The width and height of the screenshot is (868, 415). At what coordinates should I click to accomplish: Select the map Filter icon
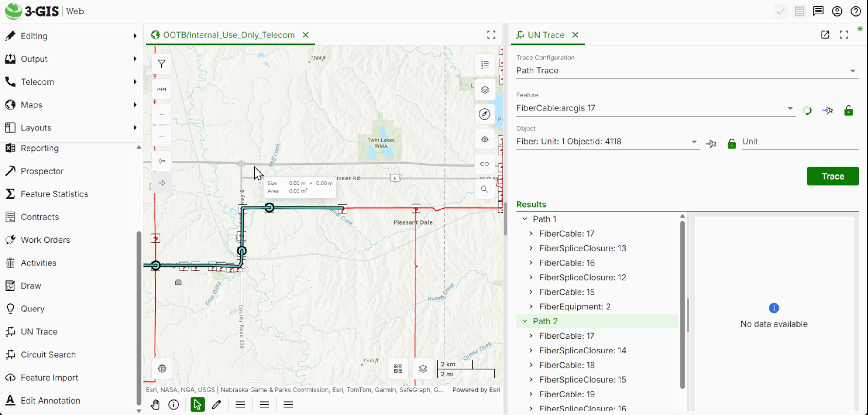[x=162, y=64]
